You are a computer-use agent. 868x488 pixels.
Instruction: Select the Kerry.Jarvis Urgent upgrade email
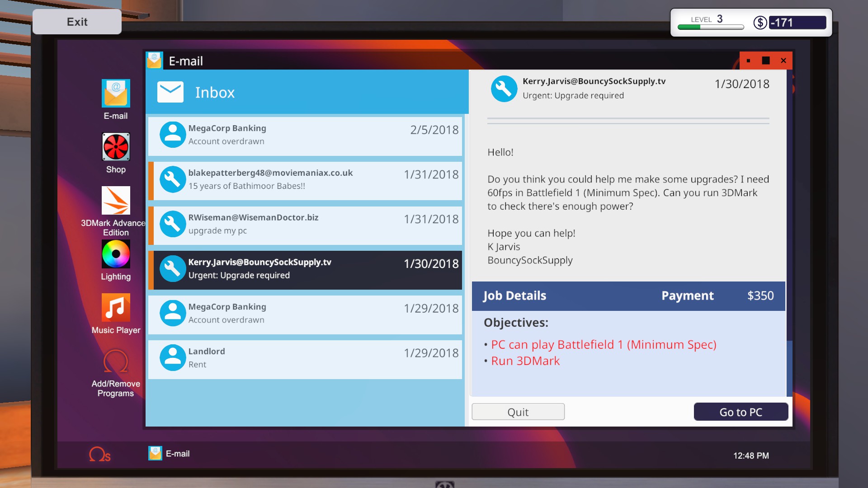[x=305, y=269]
